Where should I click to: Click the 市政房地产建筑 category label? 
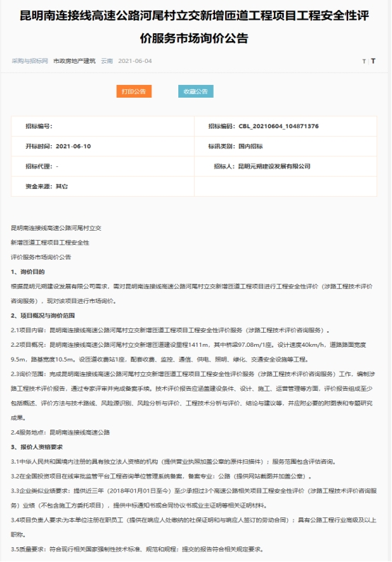click(74, 61)
